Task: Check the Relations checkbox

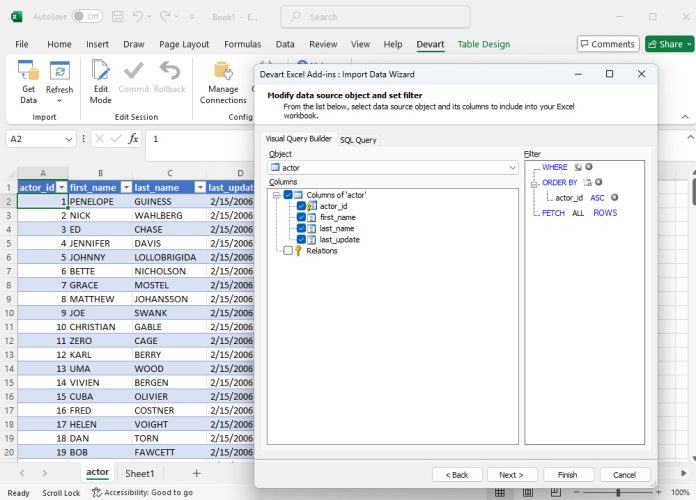Action: pyautogui.click(x=288, y=251)
